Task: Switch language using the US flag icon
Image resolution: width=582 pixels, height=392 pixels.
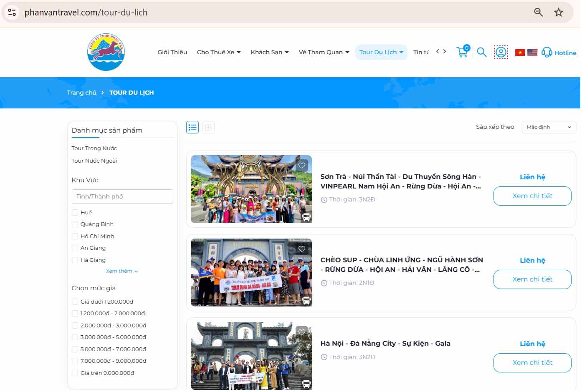Action: click(533, 52)
